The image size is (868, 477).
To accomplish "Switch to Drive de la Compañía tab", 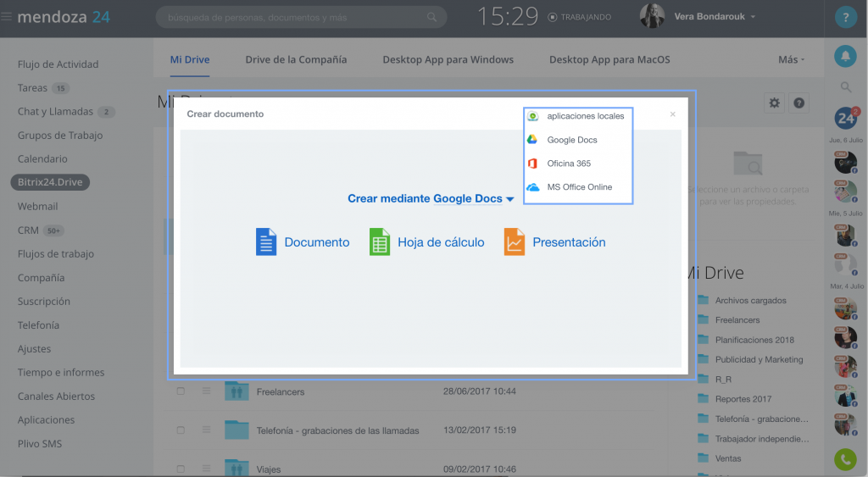I will [x=296, y=60].
